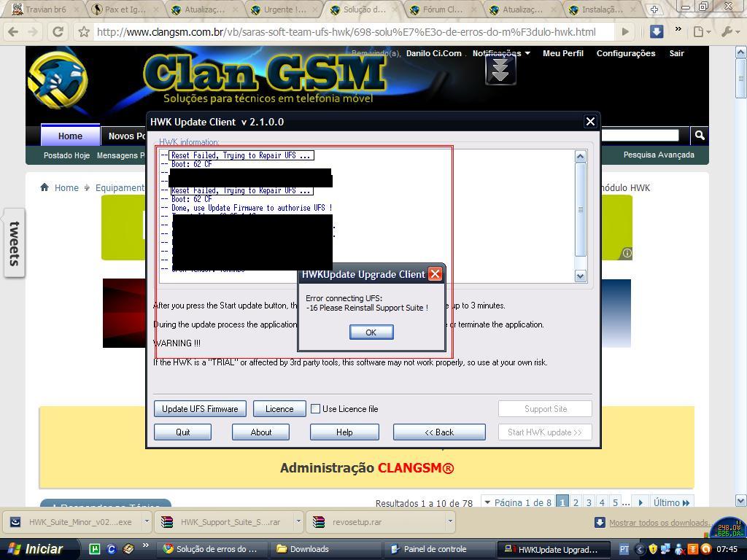This screenshot has width=747, height=560.
Task: Close the HWK Update Client window
Action: point(590,122)
